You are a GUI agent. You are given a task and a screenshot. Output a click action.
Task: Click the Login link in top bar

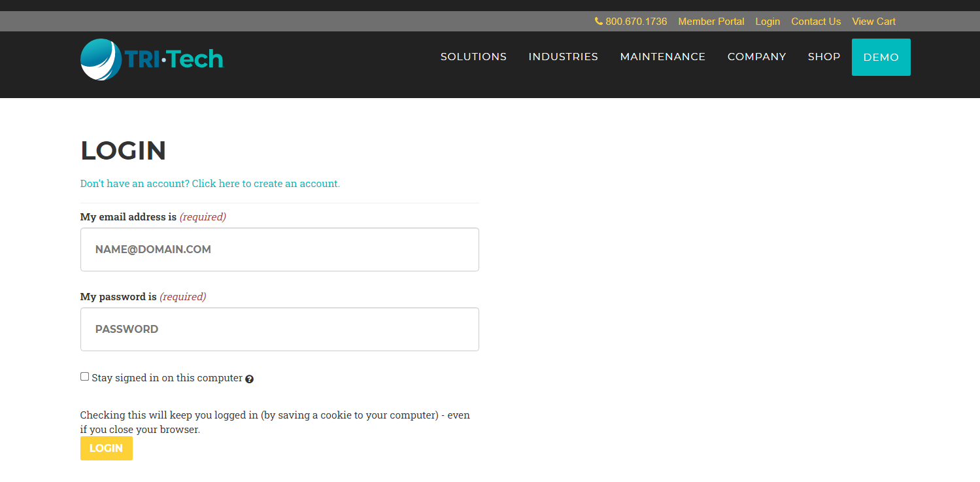[768, 22]
